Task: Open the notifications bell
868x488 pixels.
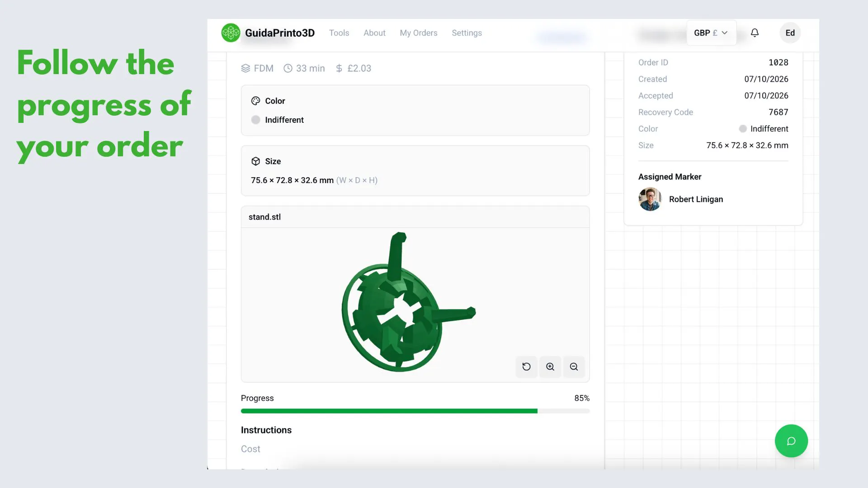Action: [755, 33]
